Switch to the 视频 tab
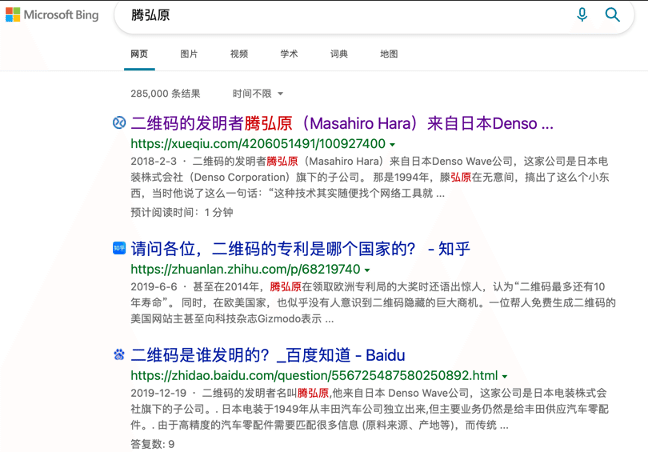The image size is (648, 452). 239,54
